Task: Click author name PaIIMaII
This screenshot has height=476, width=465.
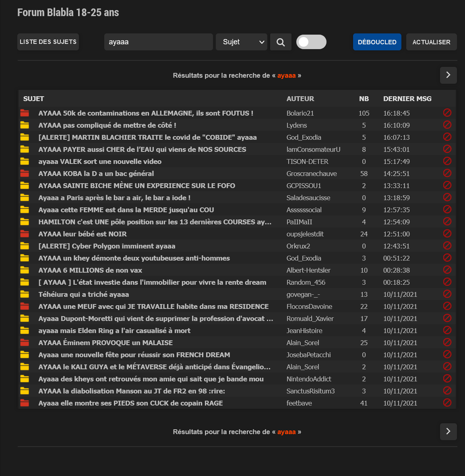Action: click(x=299, y=222)
